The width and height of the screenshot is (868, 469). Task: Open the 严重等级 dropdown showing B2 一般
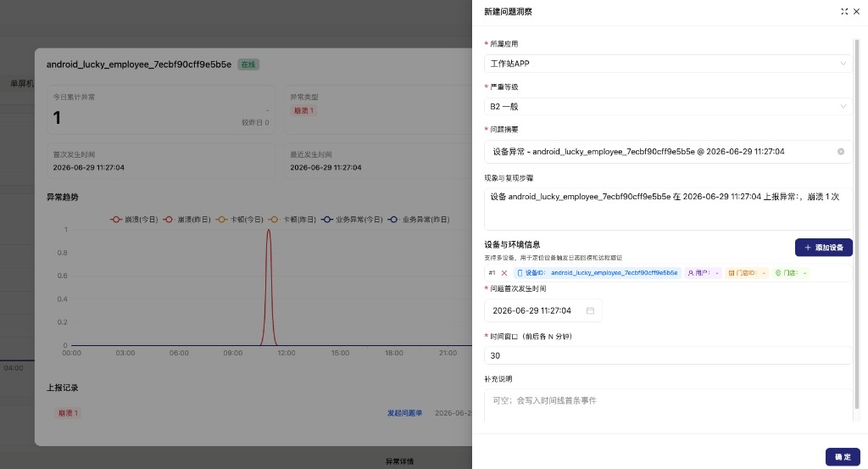668,106
